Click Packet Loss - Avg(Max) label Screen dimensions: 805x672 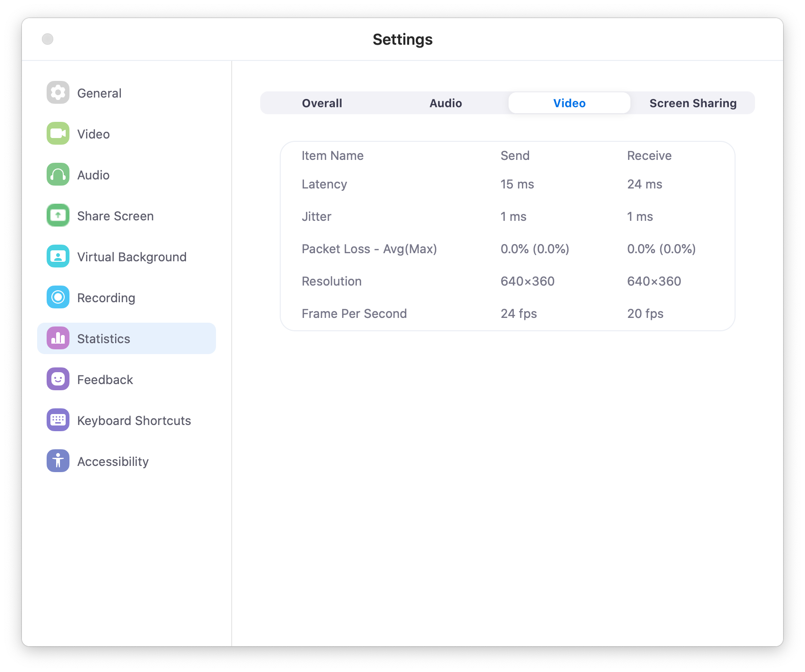(x=369, y=249)
